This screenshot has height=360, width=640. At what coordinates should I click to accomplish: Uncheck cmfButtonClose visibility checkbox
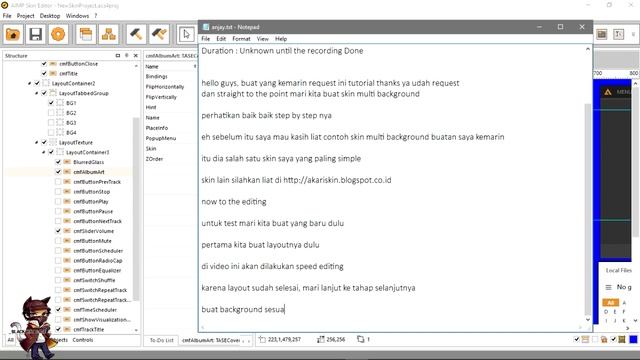[44, 64]
